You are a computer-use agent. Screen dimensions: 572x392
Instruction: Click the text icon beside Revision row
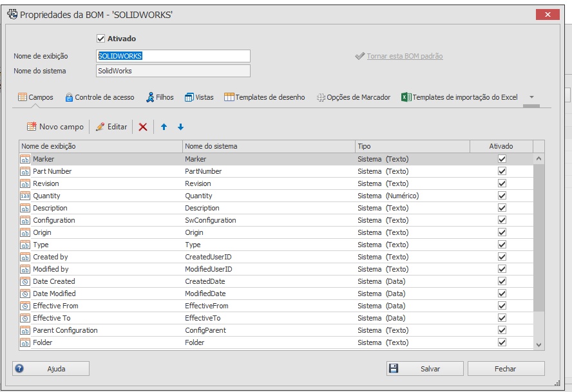(x=25, y=184)
